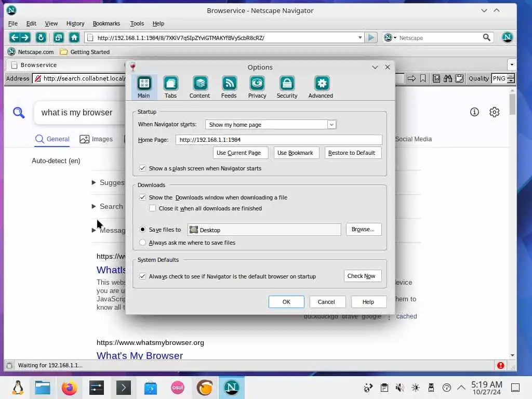This screenshot has width=532, height=399.
Task: Click the Browservice binoculars find icon
Action: [x=448, y=78]
